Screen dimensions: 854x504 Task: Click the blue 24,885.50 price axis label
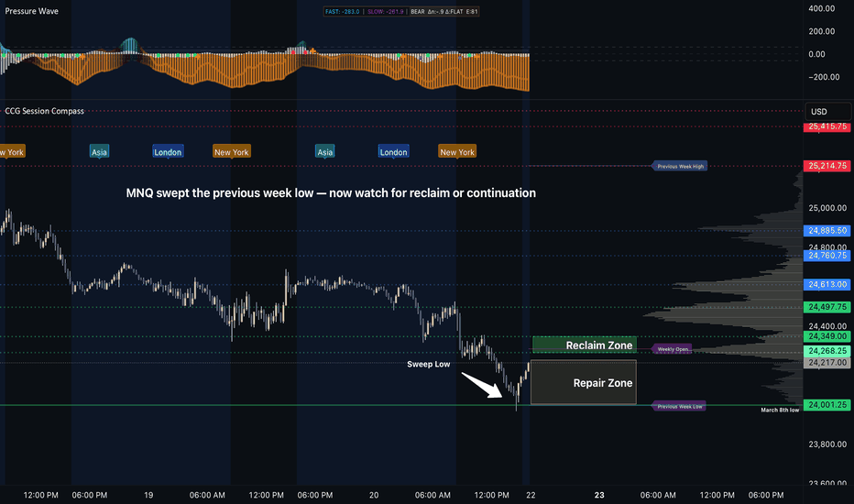[827, 231]
